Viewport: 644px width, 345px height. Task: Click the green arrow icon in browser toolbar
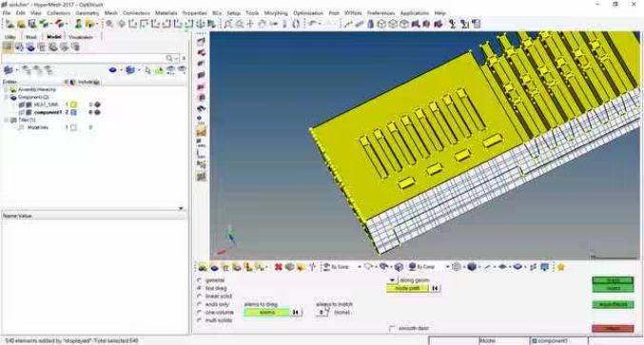(x=159, y=70)
